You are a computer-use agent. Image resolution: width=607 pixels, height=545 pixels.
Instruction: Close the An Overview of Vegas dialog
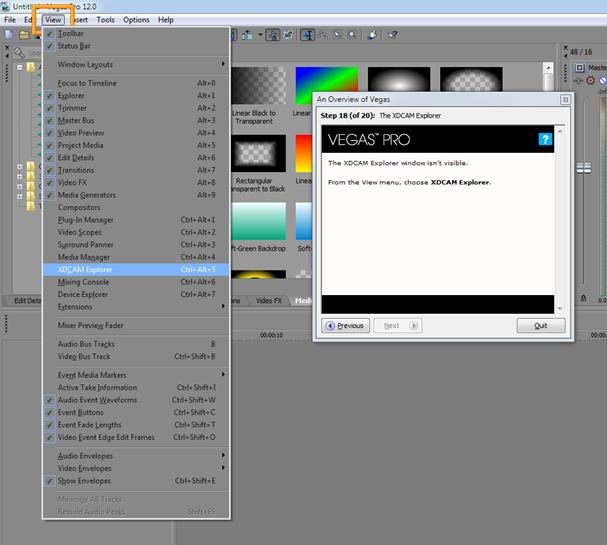pyautogui.click(x=565, y=99)
